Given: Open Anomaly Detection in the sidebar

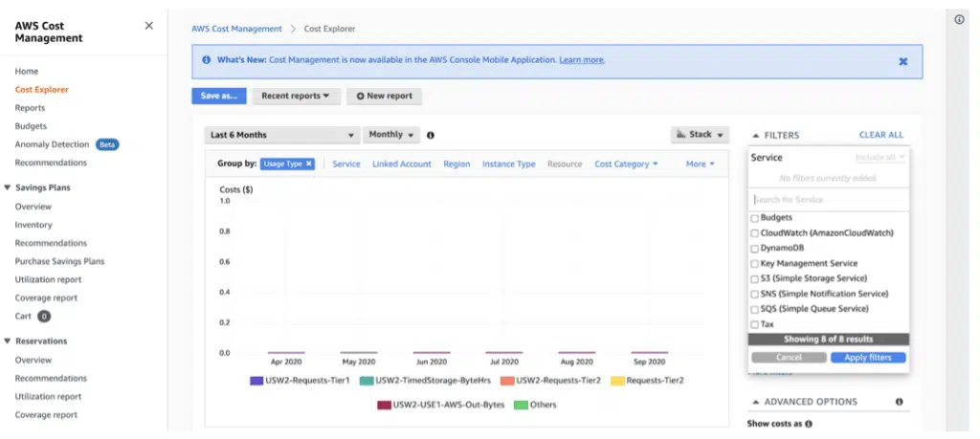Looking at the screenshot, I should 52,144.
